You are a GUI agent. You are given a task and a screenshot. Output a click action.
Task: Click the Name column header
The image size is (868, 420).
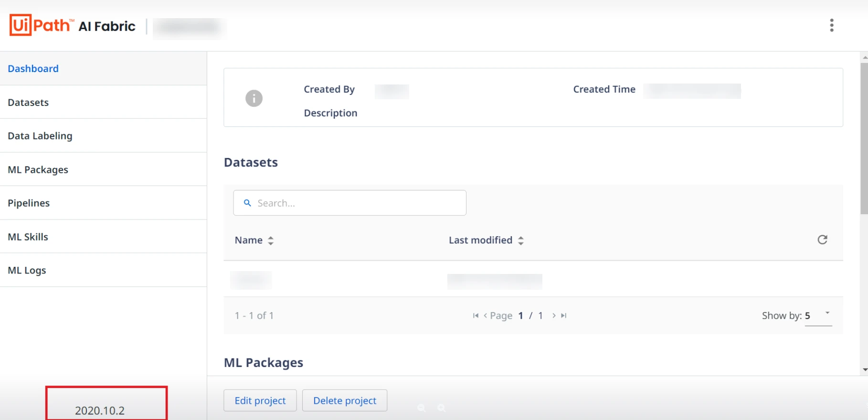[x=249, y=240]
